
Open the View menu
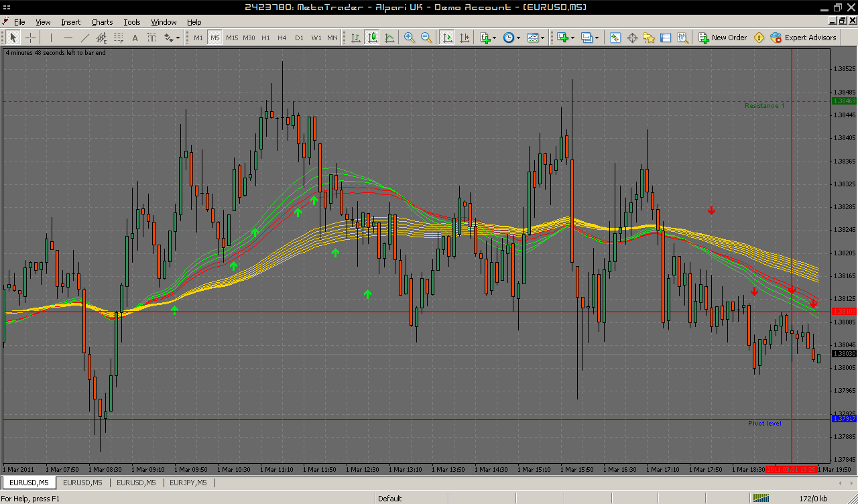point(43,22)
